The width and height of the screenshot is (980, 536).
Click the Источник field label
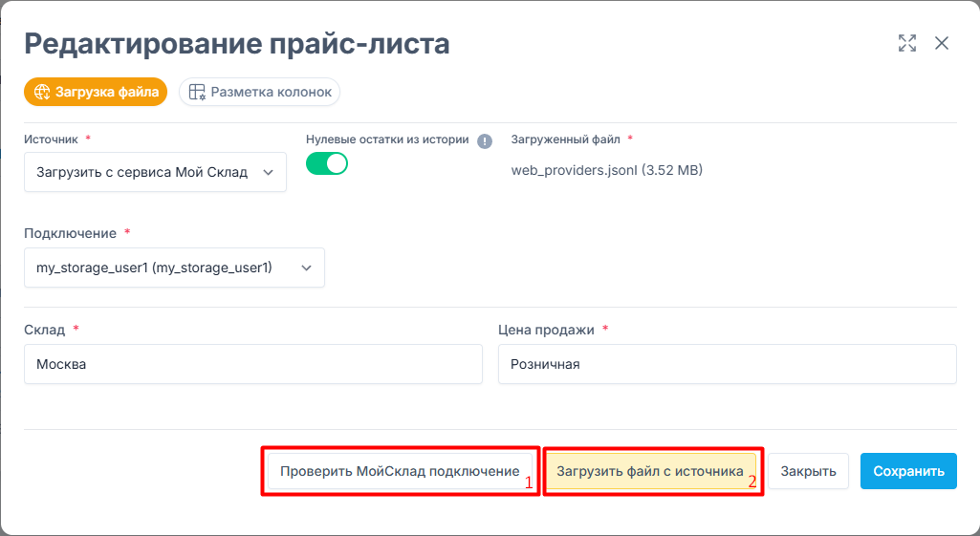(x=51, y=139)
